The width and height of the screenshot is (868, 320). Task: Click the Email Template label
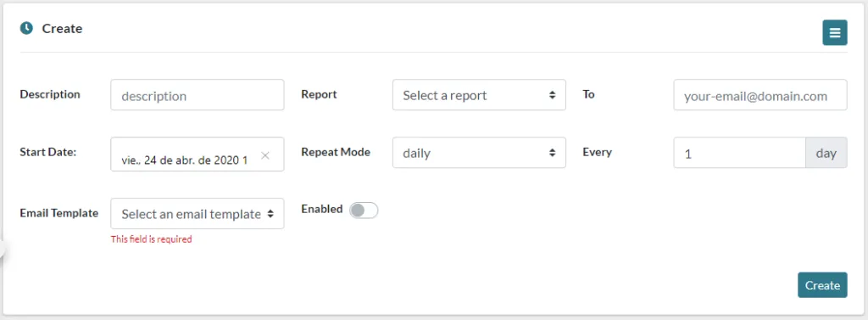tap(59, 213)
